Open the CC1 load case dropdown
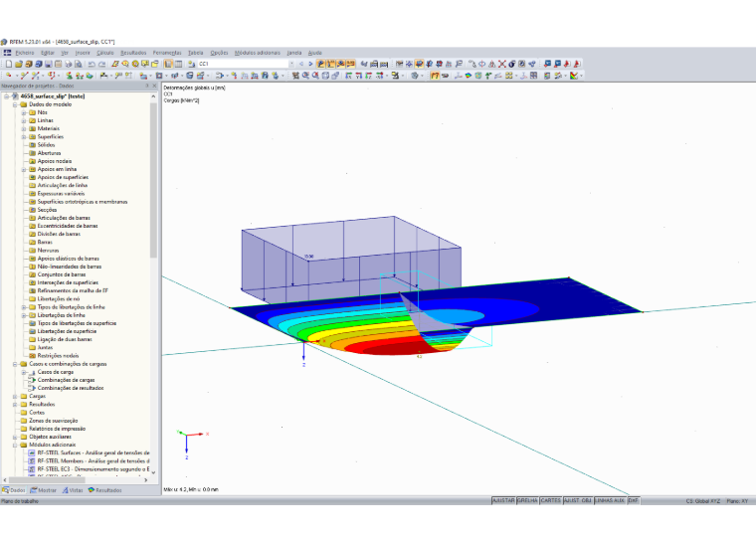This screenshot has height=542, width=756. (x=291, y=64)
